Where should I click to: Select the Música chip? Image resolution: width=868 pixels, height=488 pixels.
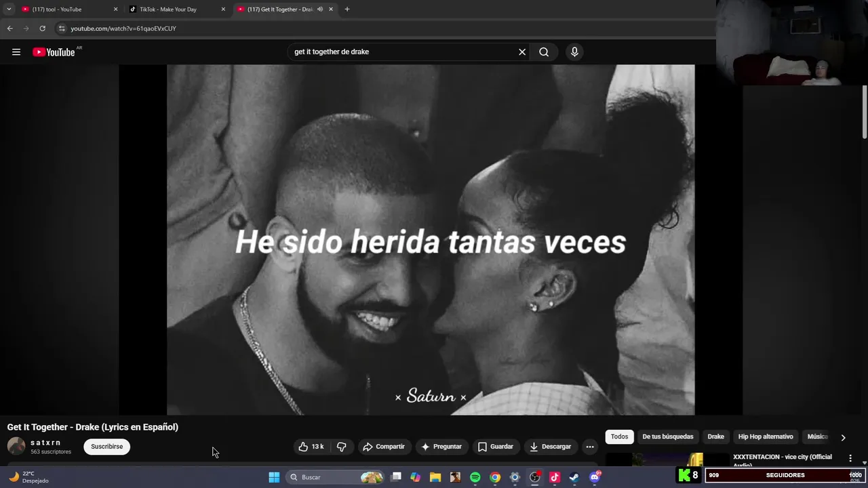point(817,437)
